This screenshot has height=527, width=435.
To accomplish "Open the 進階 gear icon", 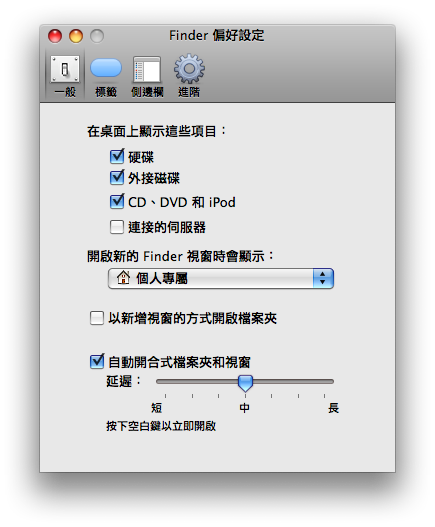I will (189, 69).
